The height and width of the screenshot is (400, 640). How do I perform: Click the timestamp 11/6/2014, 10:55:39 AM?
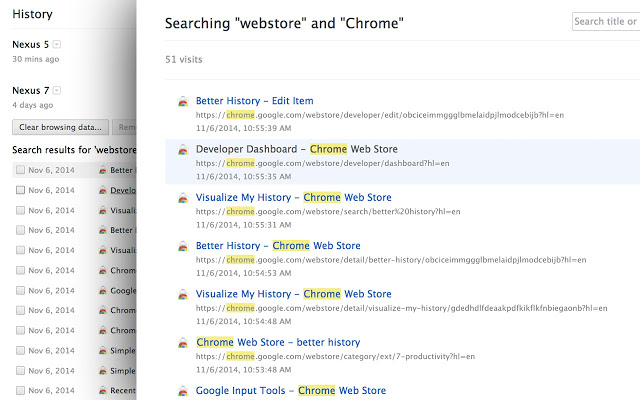pyautogui.click(x=244, y=128)
